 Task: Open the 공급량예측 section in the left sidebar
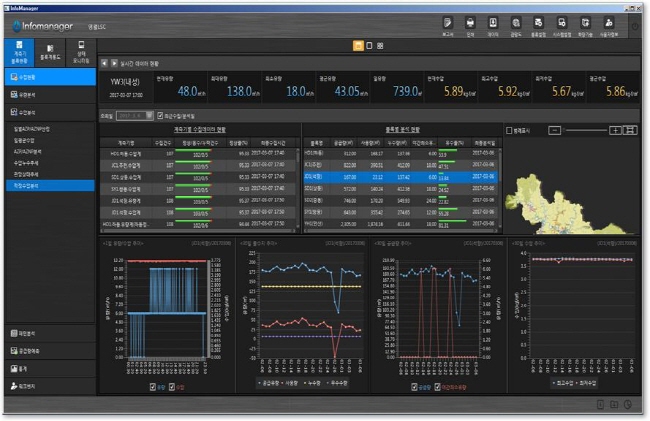pos(50,351)
